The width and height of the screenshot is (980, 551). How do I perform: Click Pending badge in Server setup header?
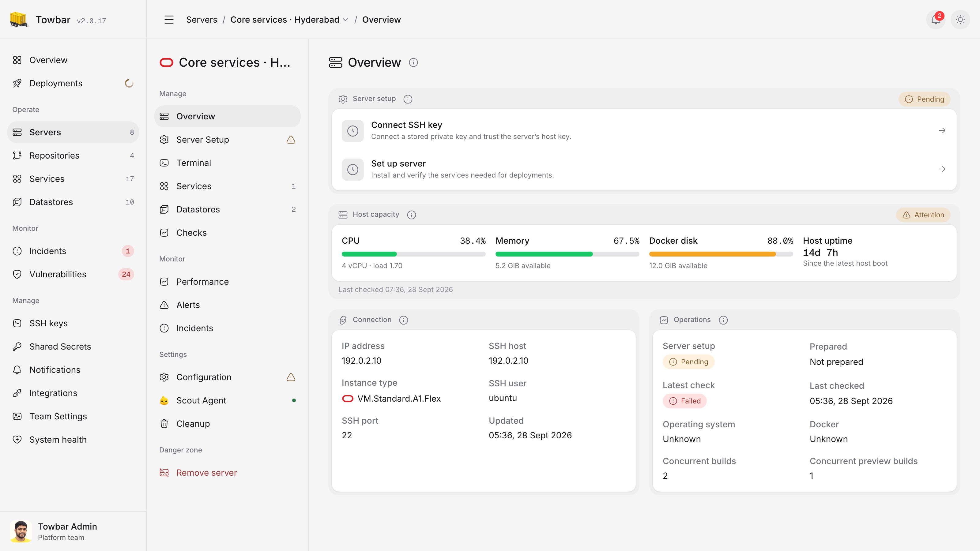pyautogui.click(x=925, y=99)
